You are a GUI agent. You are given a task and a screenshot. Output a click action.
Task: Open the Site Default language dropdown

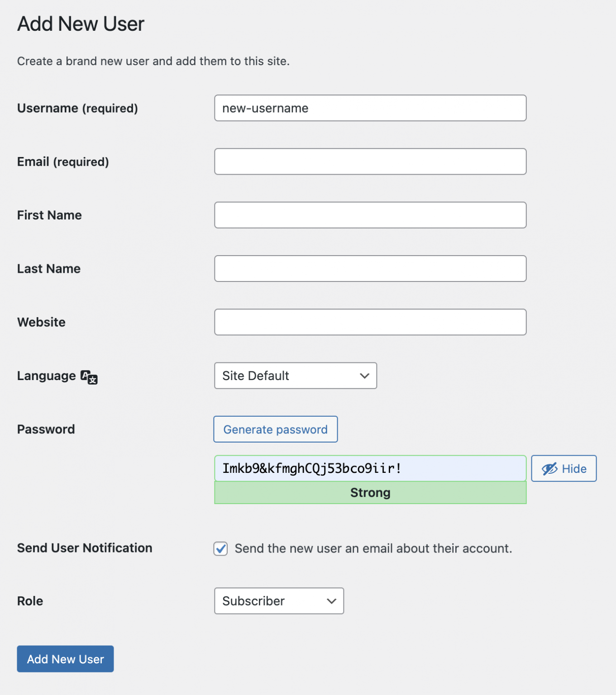pos(295,376)
